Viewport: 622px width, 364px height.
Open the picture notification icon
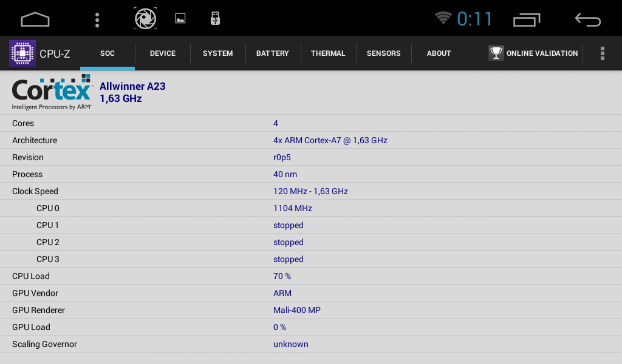click(180, 18)
